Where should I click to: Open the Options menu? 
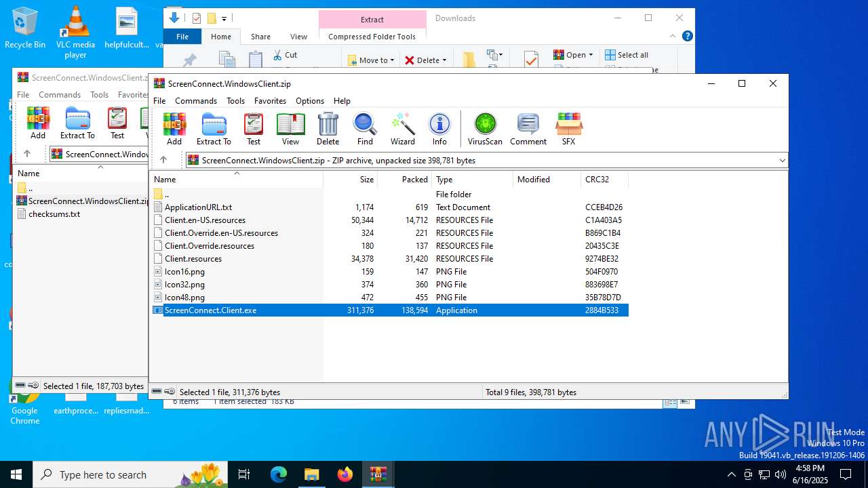pos(310,101)
